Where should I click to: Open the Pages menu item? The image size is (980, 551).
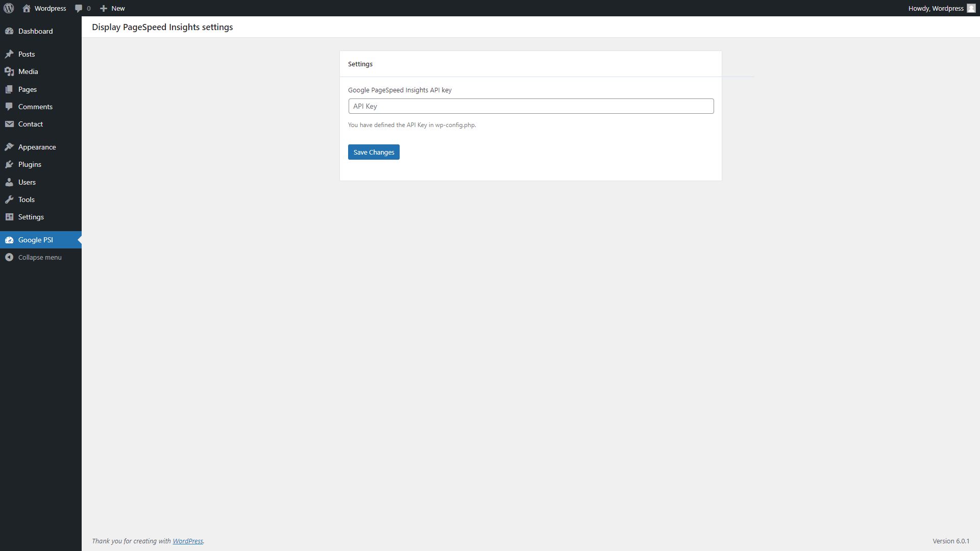pos(41,89)
